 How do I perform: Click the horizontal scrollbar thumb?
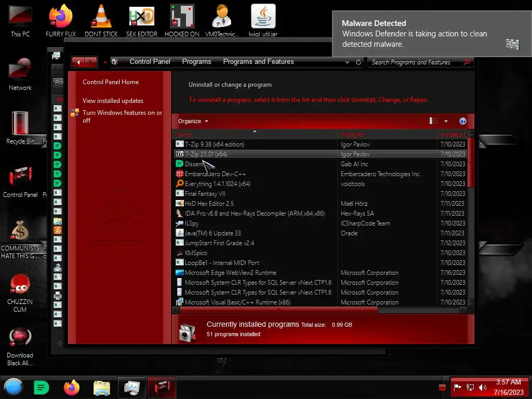278,310
